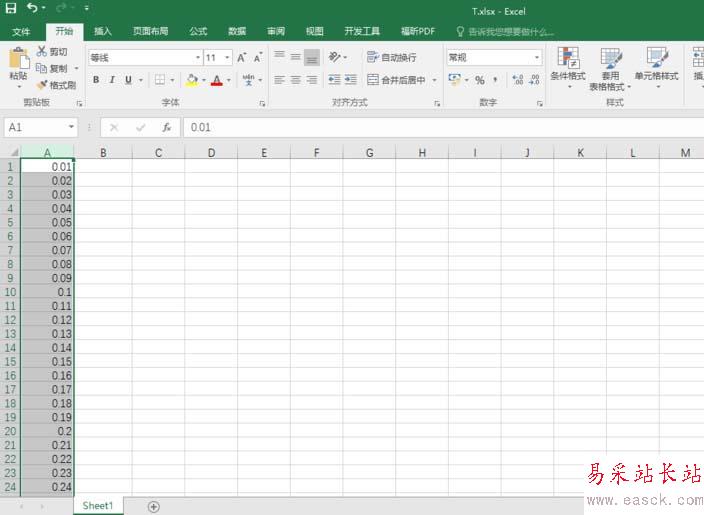The height and width of the screenshot is (515, 704).
Task: Switch to the 数据 Data tab
Action: click(237, 31)
